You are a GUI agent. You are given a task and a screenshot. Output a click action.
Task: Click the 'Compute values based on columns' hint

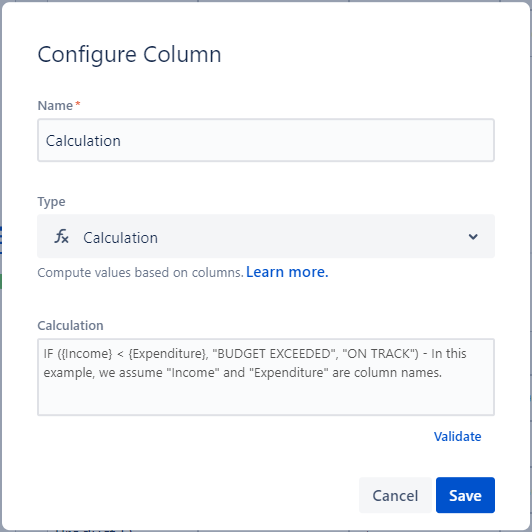click(140, 272)
